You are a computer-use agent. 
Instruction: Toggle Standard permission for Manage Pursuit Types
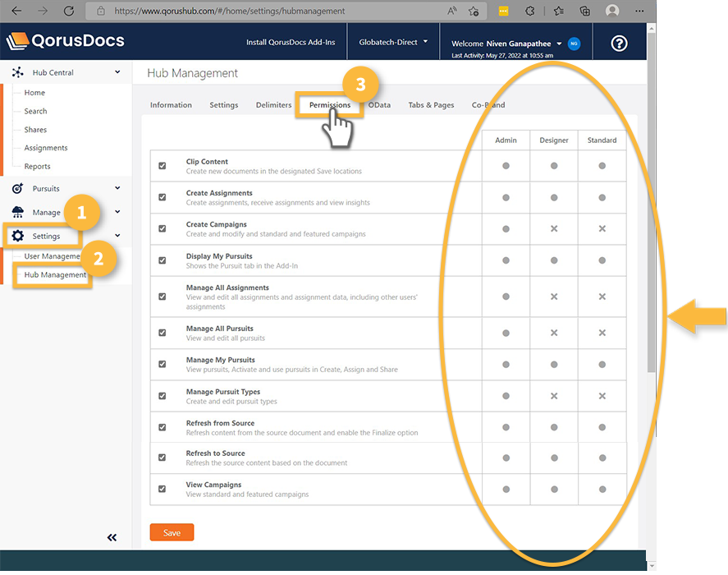coord(602,396)
